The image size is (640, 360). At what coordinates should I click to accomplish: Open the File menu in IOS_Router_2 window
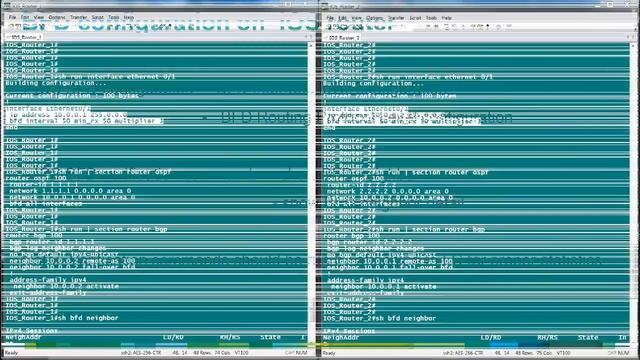[330, 18]
